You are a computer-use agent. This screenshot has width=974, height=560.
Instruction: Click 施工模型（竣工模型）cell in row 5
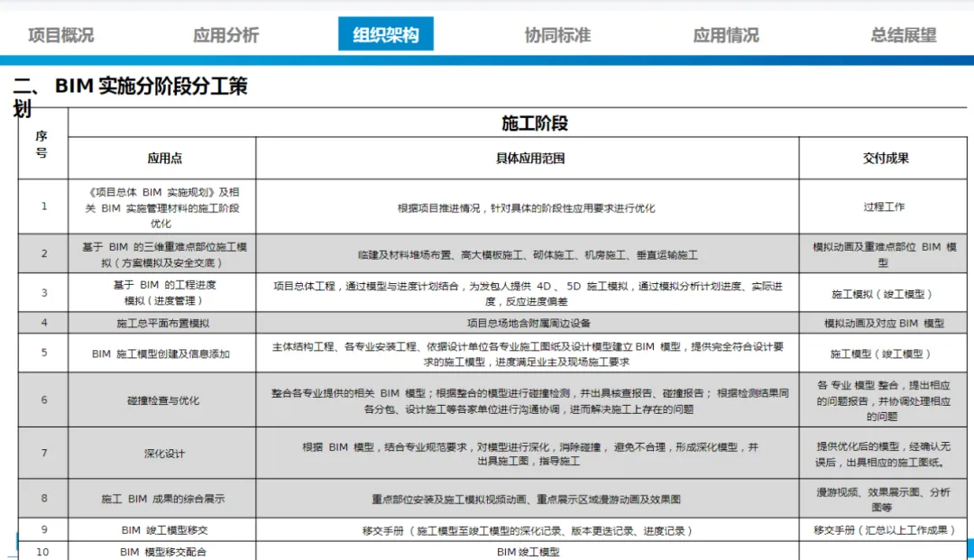[883, 353]
